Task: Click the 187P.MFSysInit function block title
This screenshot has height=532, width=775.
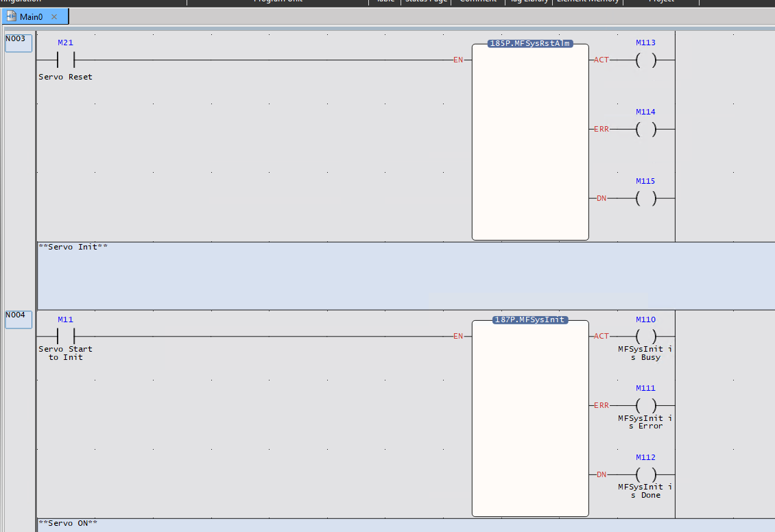Action: click(529, 320)
